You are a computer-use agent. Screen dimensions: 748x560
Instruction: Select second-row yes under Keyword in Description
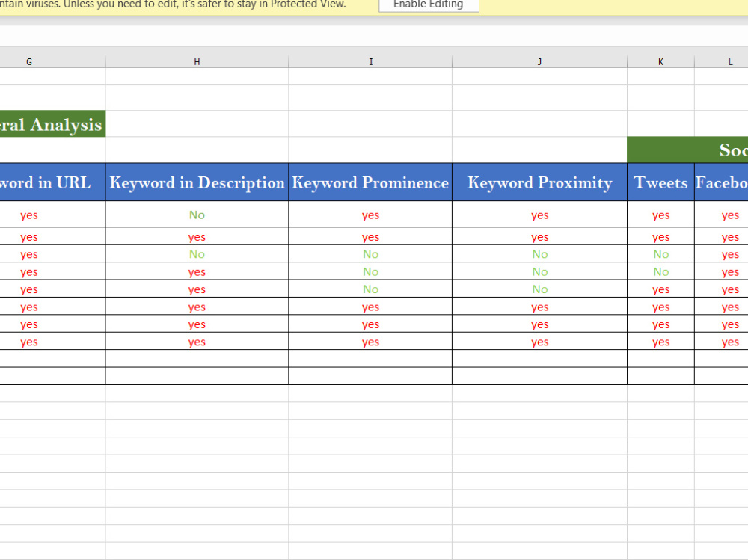[197, 237]
